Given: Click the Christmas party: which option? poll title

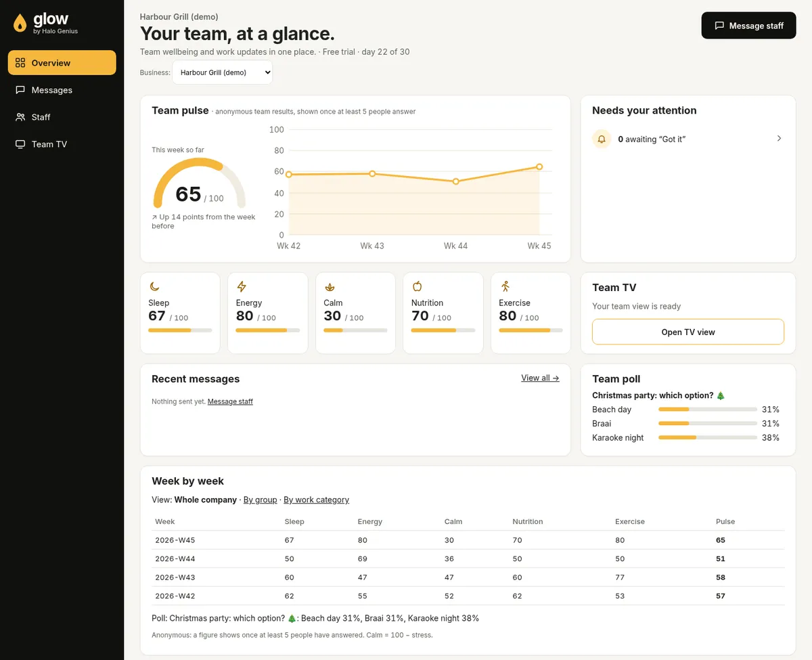Looking at the screenshot, I should (658, 395).
